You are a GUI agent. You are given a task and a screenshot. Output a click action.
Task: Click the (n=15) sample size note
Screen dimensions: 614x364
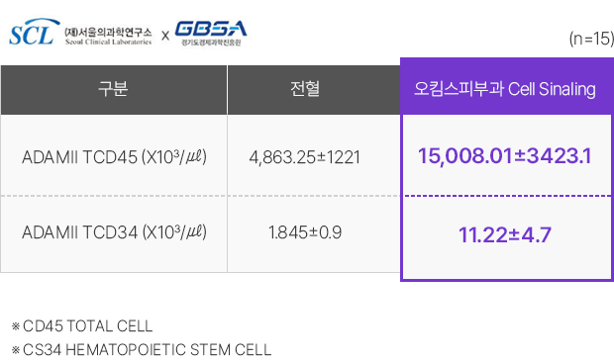point(591,39)
